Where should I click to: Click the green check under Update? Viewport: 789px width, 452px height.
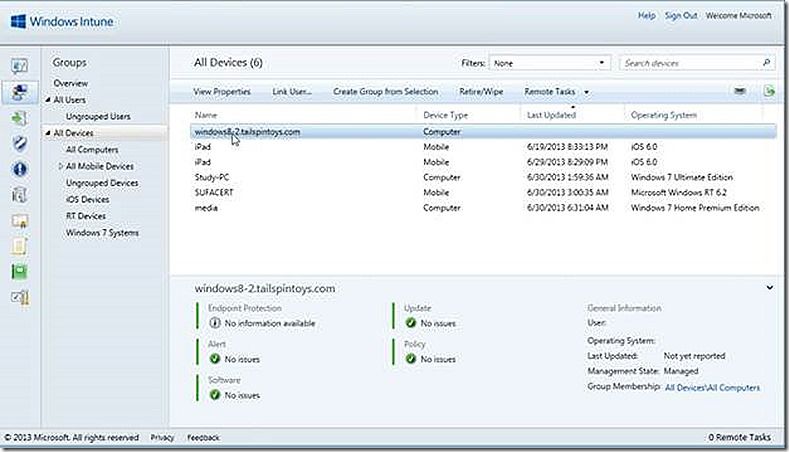(x=411, y=323)
